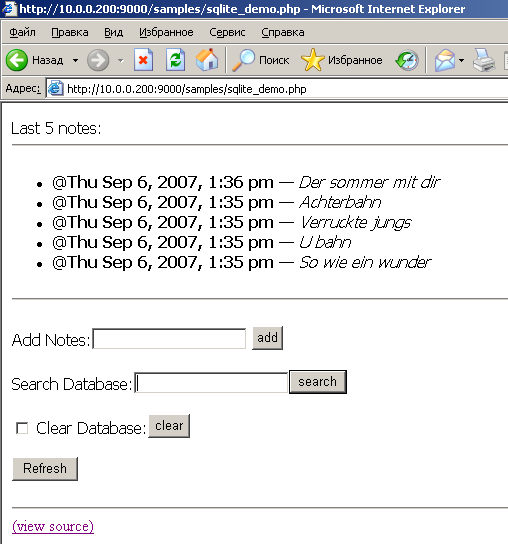
Task: Open Search pane with magnifier icon
Action: pos(243,60)
